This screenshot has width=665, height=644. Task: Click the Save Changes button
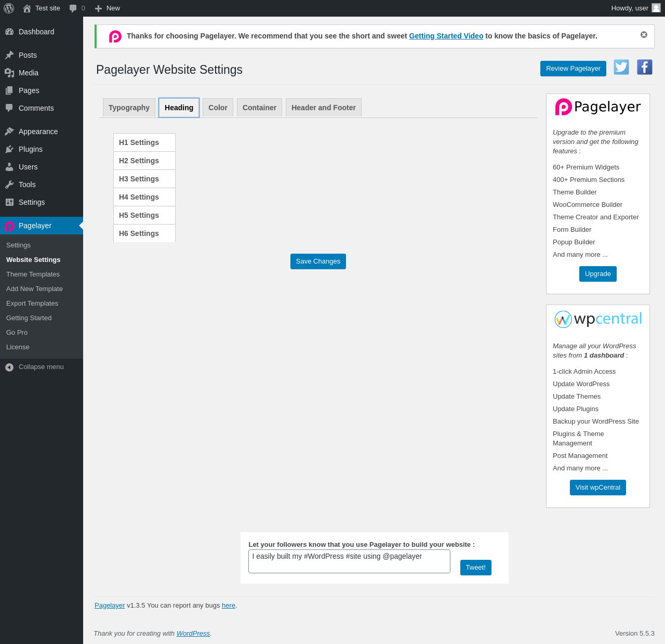pyautogui.click(x=318, y=261)
